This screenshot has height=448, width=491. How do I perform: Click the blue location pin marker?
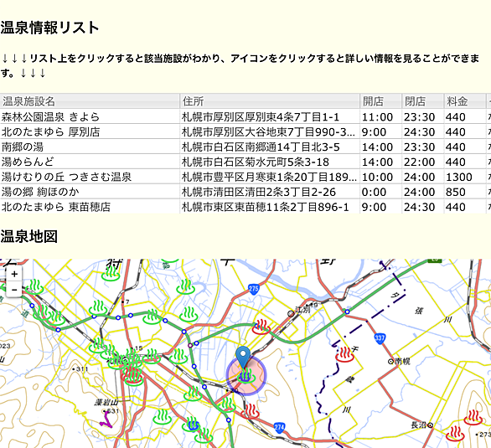pyautogui.click(x=243, y=357)
